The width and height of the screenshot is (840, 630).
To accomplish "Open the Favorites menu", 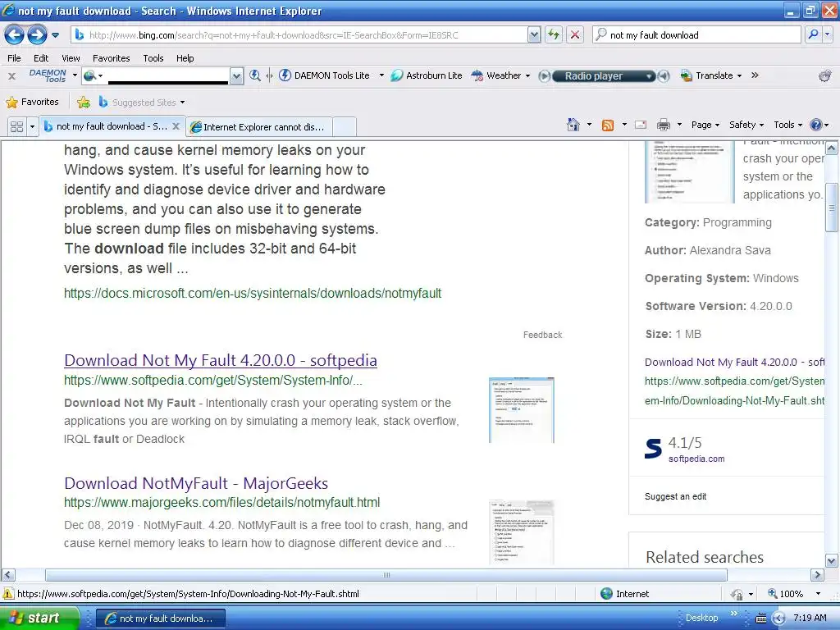I will click(111, 58).
